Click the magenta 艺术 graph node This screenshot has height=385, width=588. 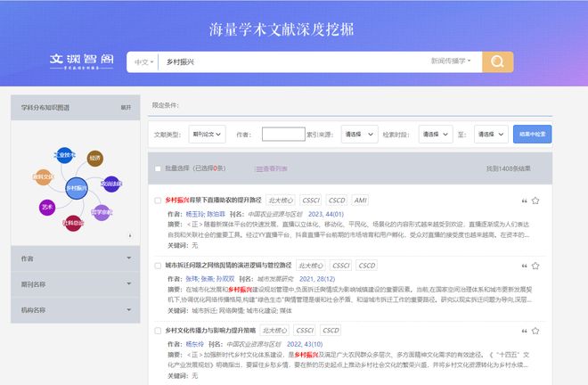[x=47, y=207]
